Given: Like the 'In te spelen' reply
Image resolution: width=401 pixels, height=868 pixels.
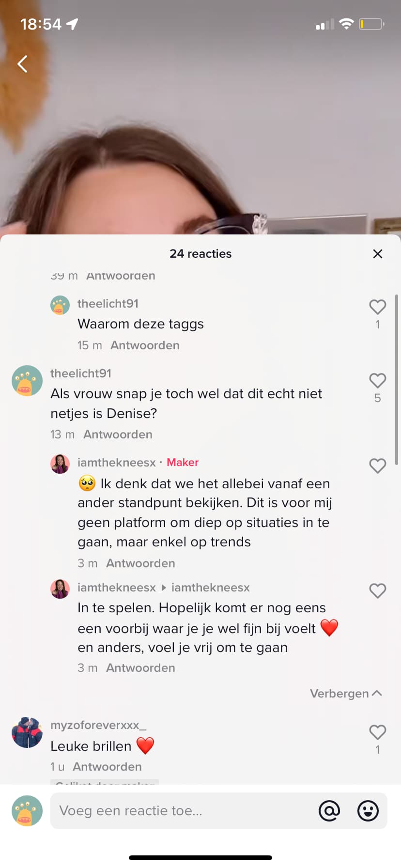Looking at the screenshot, I should [x=378, y=590].
